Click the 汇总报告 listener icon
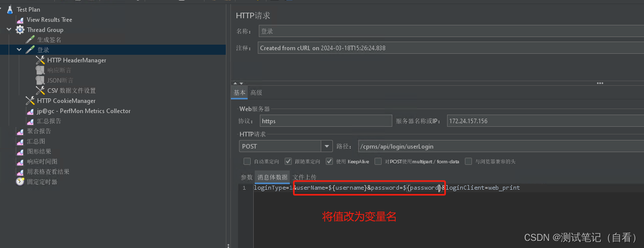This screenshot has width=644, height=248. pyautogui.click(x=30, y=121)
